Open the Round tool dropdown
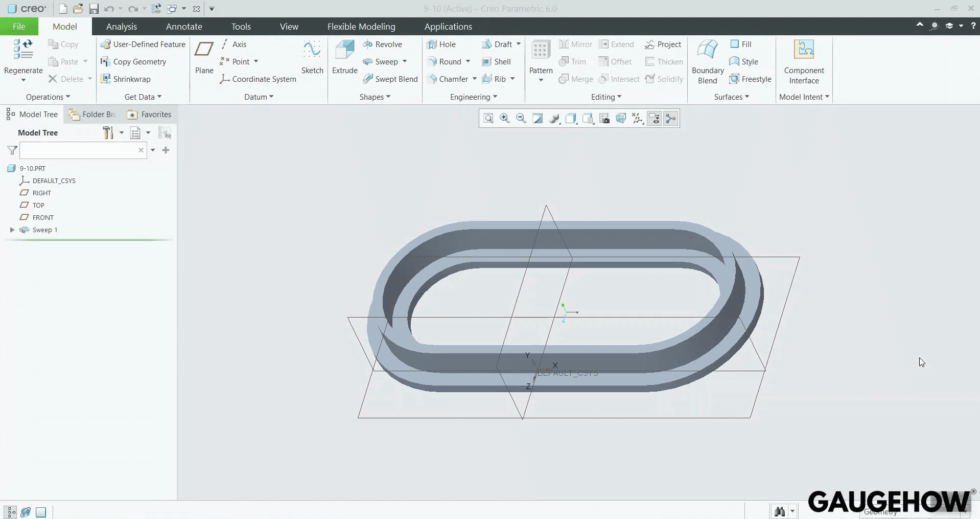The image size is (980, 519). 469,61
